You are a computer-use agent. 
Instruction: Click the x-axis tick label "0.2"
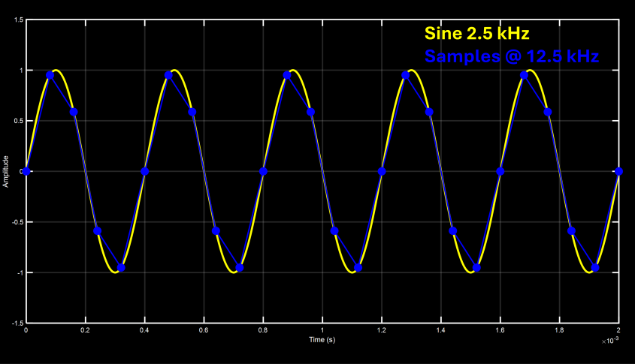[x=85, y=330]
